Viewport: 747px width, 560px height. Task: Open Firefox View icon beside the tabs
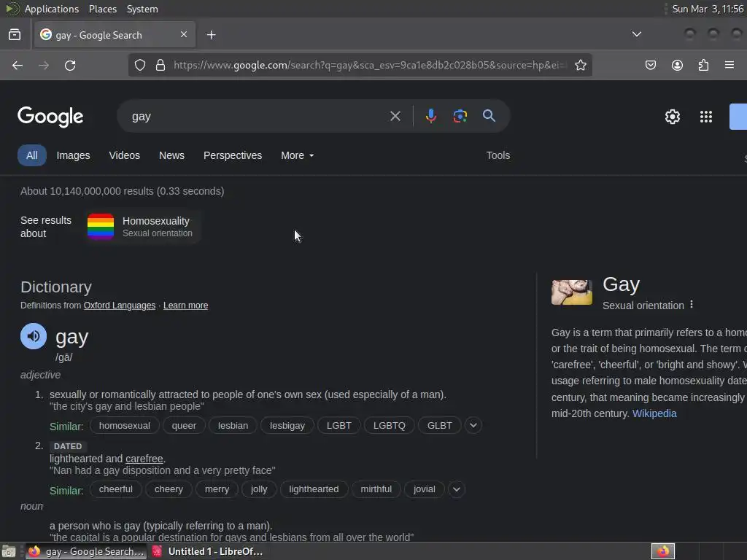(15, 35)
